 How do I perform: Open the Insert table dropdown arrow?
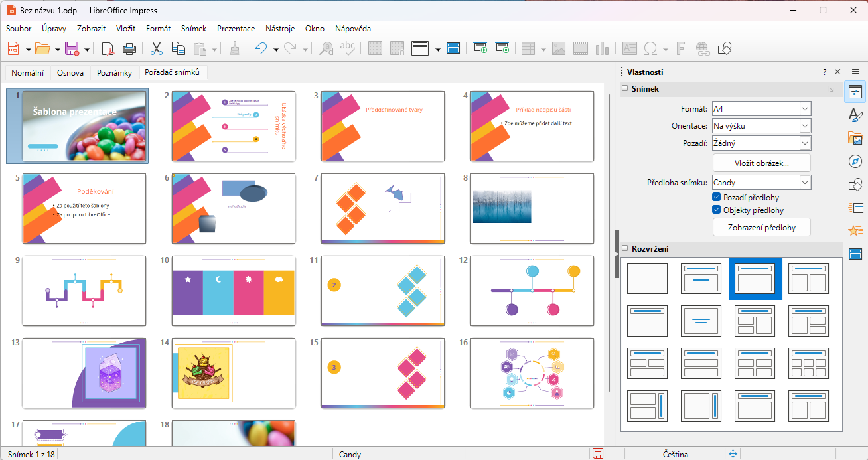coord(543,49)
